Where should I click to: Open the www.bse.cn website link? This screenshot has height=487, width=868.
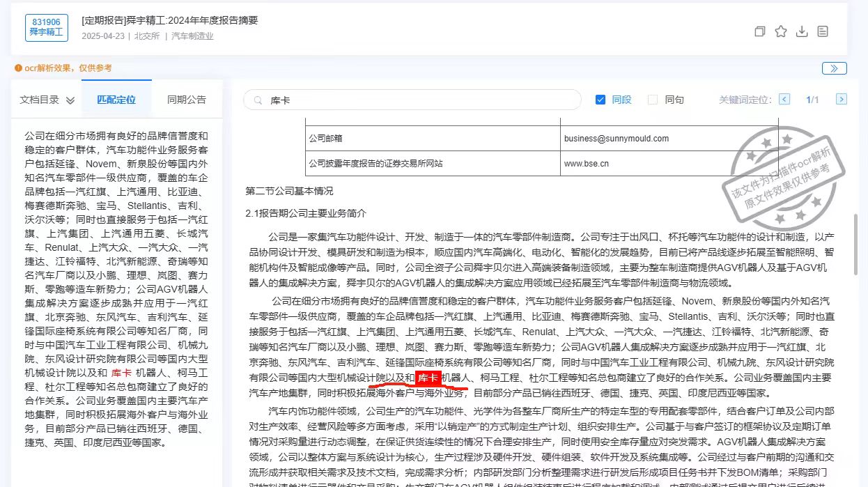[587, 164]
